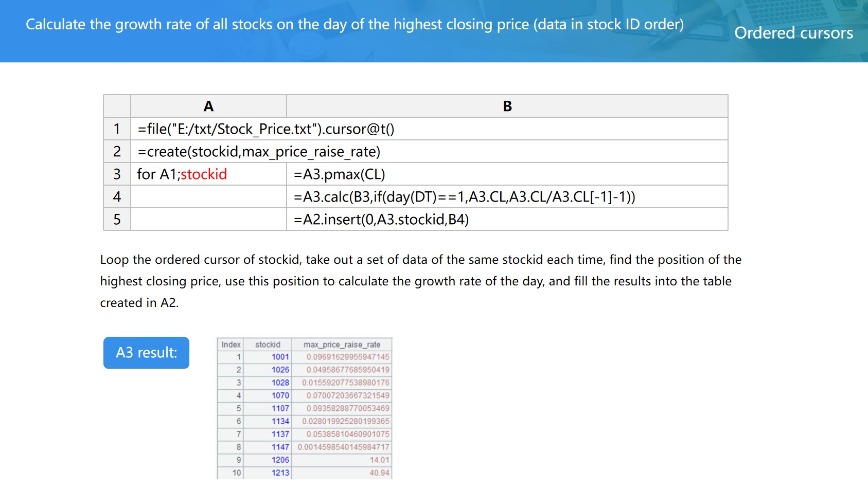Click the "stockid" column header in the result table

coord(268,345)
